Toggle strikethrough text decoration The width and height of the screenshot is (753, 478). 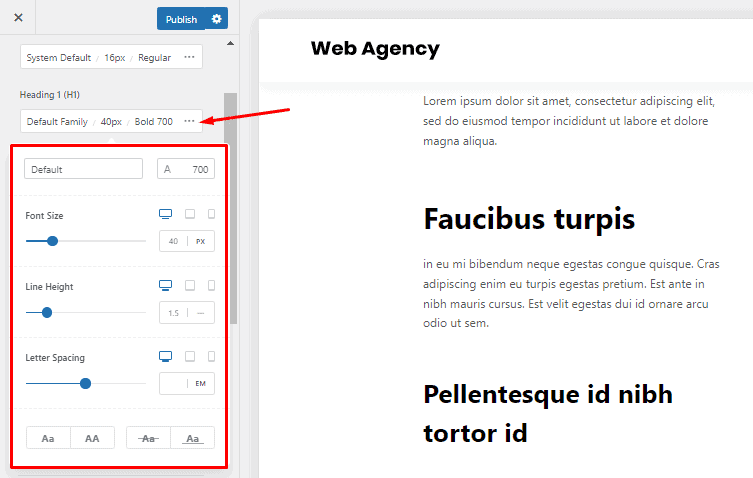(148, 438)
